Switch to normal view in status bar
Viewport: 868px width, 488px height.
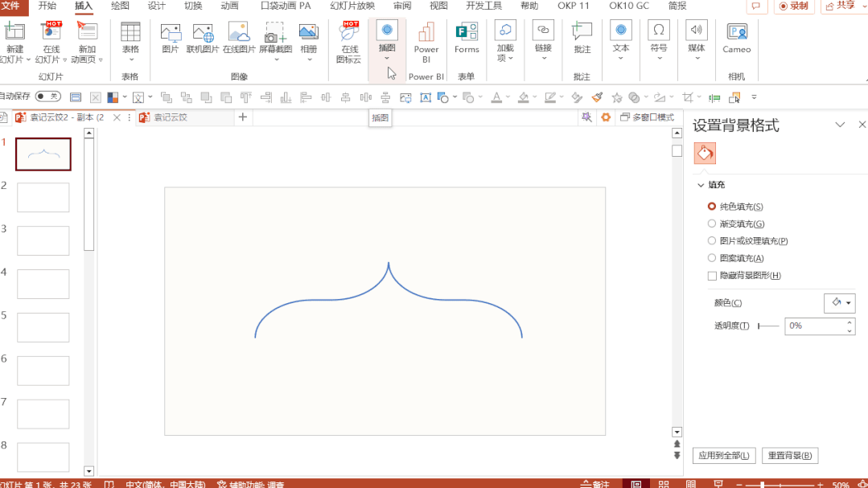(636, 484)
